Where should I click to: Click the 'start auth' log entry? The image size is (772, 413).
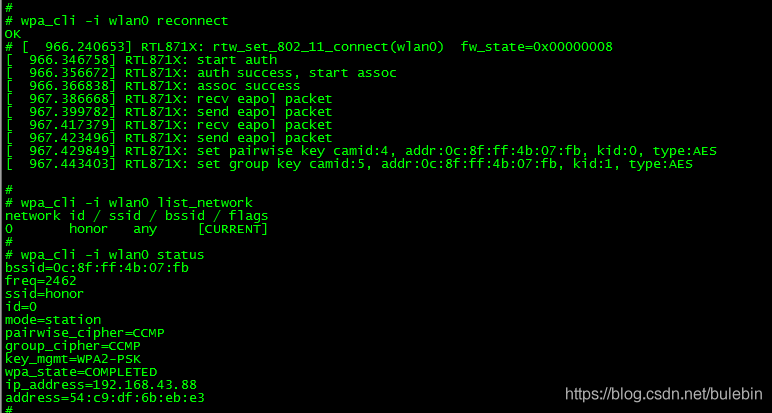[141, 60]
